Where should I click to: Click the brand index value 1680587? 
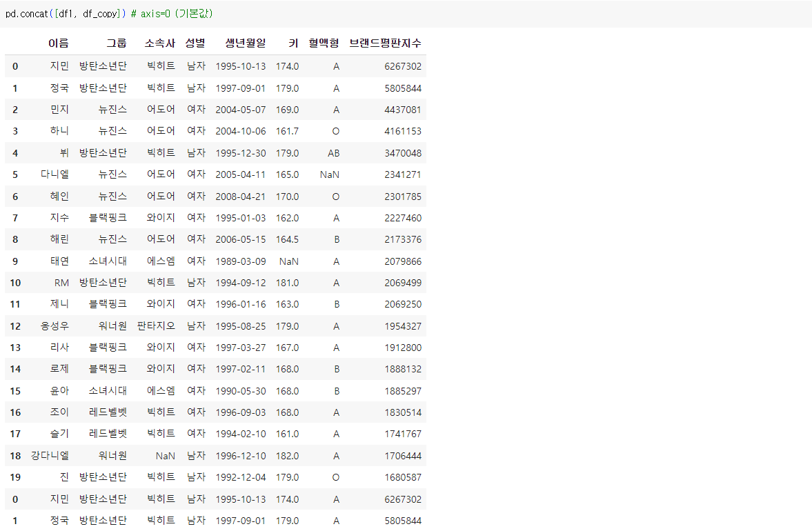coord(403,477)
